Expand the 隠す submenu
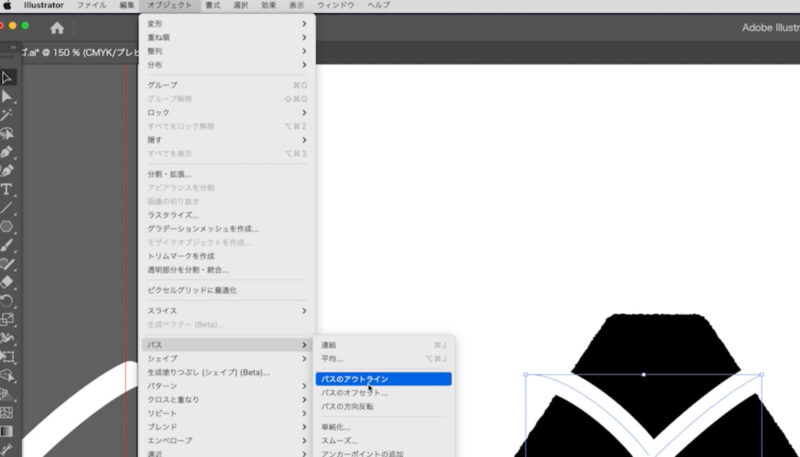The height and width of the screenshot is (457, 800). click(x=227, y=140)
